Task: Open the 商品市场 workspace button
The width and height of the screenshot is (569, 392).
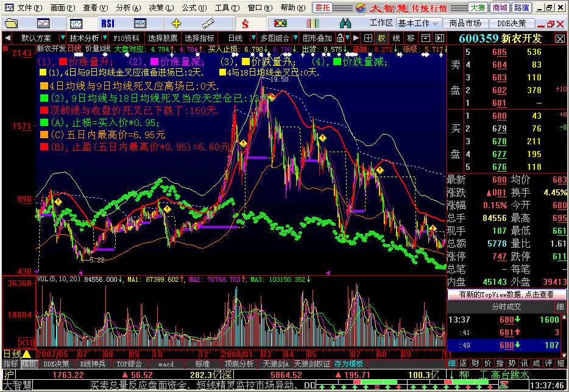Action: pyautogui.click(x=465, y=23)
